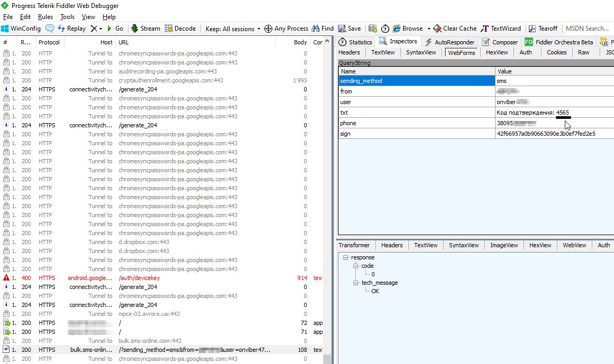Toggle the Decode option
The height and width of the screenshot is (364, 614).
coord(180,29)
